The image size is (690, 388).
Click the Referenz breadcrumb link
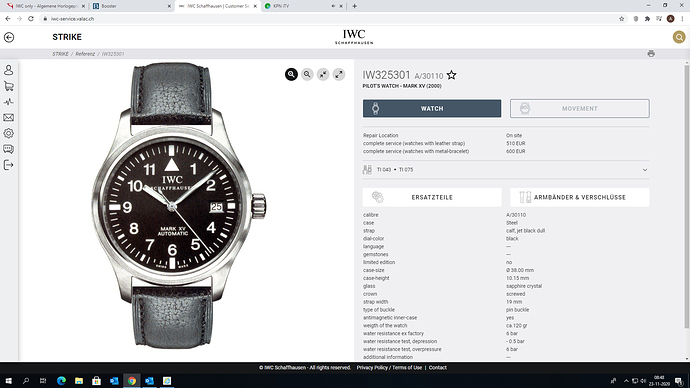point(85,54)
